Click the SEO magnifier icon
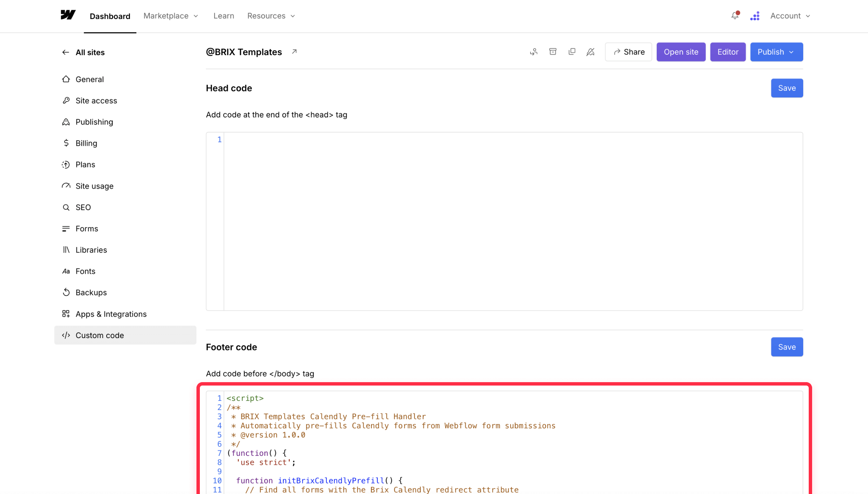 pyautogui.click(x=66, y=207)
